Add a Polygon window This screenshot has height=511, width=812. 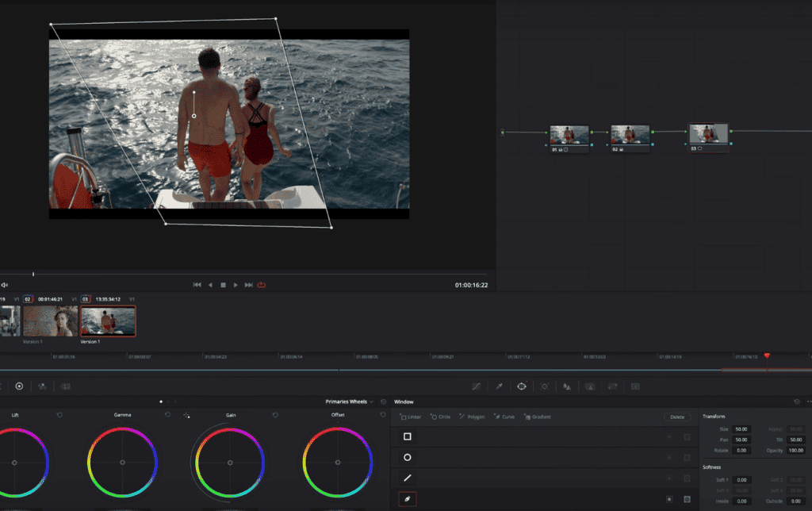[472, 417]
